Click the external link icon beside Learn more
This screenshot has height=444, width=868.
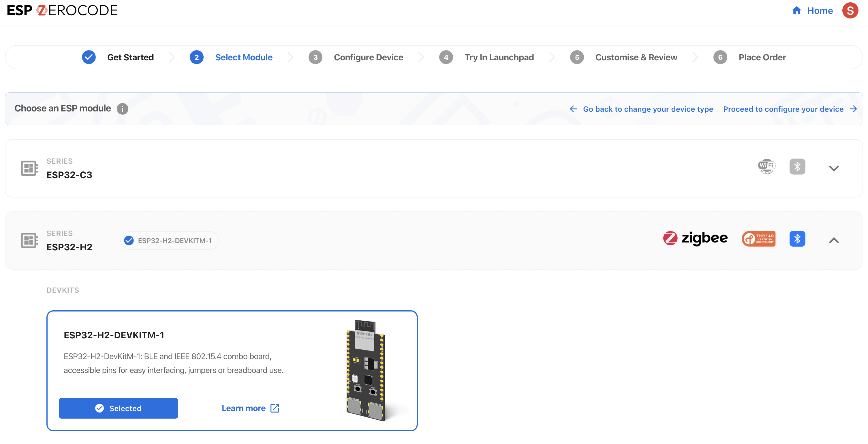click(275, 408)
